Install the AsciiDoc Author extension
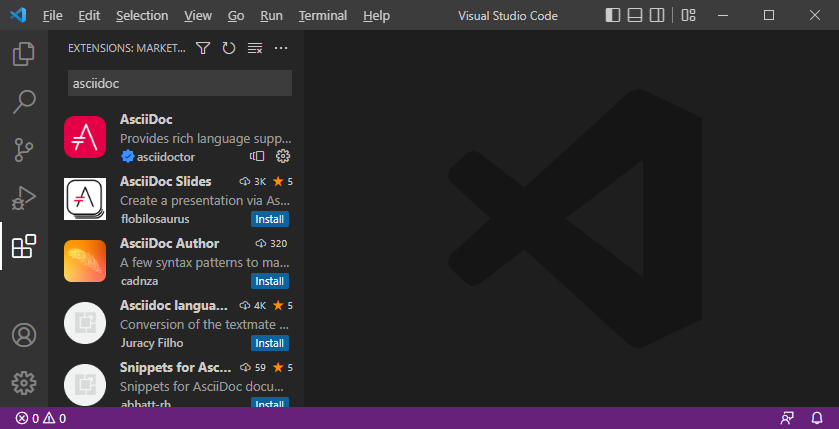The width and height of the screenshot is (839, 429). click(x=270, y=281)
